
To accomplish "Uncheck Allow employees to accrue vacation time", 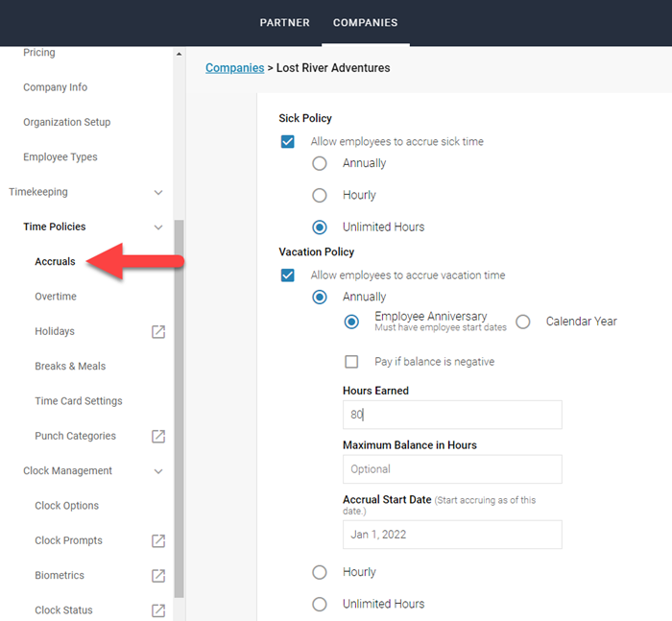I will (287, 275).
